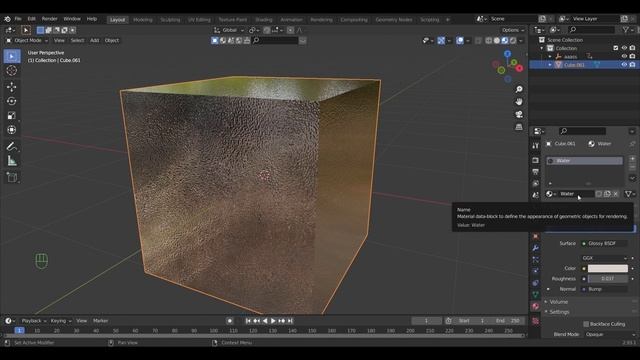Switch to Rendered viewport shading

click(x=513, y=40)
